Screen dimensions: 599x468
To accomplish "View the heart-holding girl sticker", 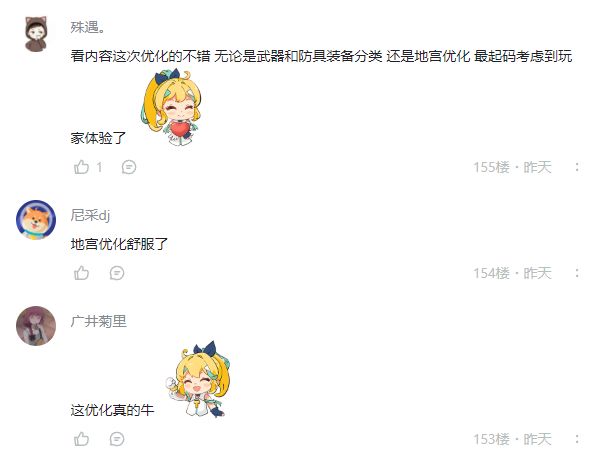I will pos(171,107).
